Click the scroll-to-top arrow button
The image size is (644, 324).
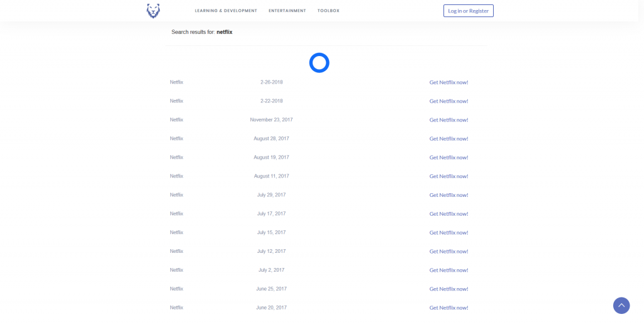pyautogui.click(x=621, y=306)
